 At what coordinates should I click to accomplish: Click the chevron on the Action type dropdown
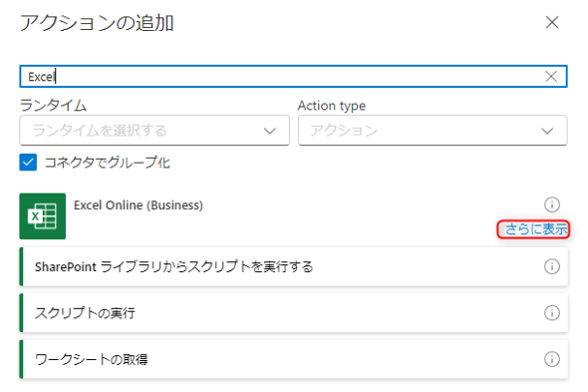tap(547, 131)
